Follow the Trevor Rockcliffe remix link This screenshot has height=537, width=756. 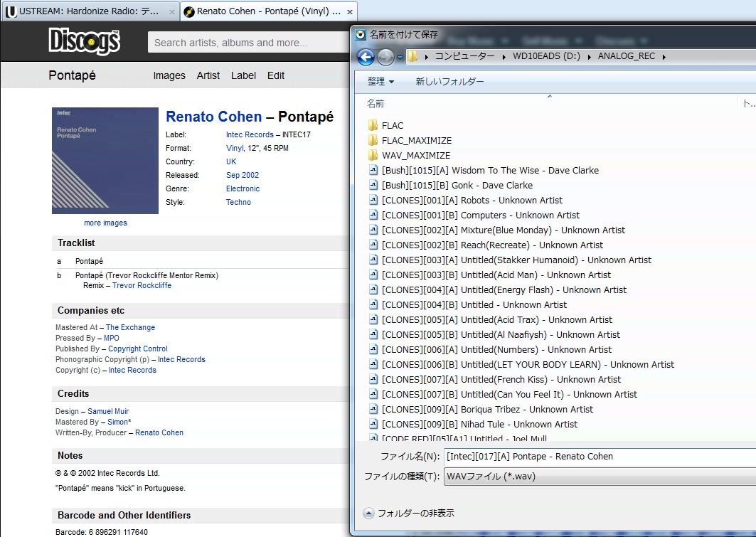tap(142, 285)
